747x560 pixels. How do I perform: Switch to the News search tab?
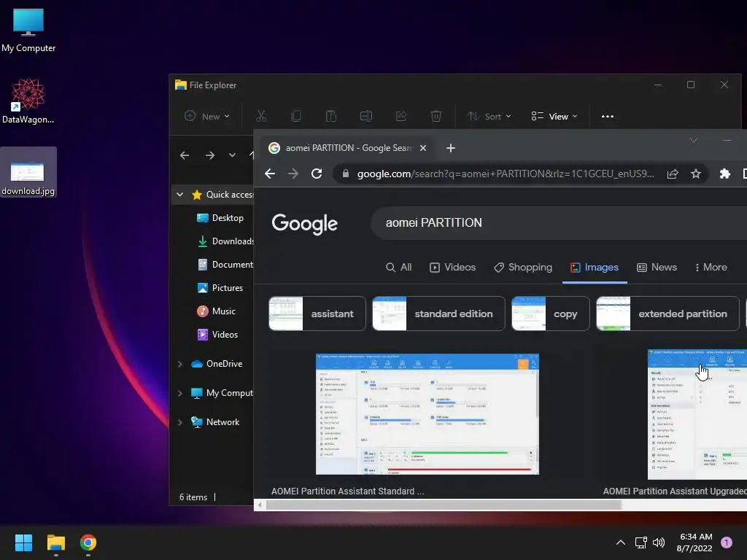[x=657, y=267]
